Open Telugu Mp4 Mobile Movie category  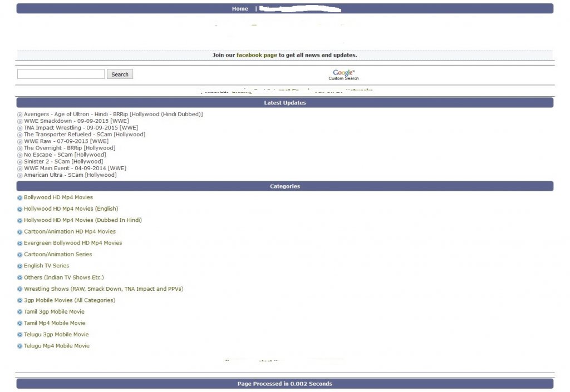57,346
